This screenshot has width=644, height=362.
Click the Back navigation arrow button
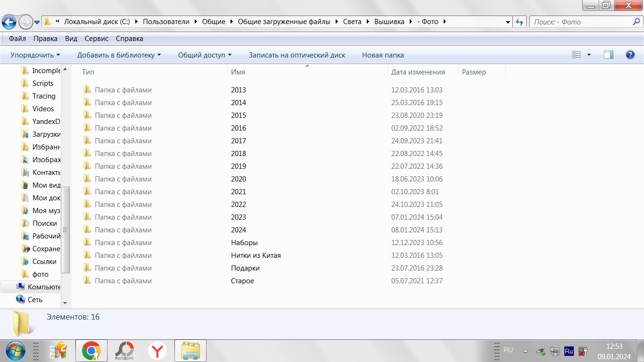(9, 22)
